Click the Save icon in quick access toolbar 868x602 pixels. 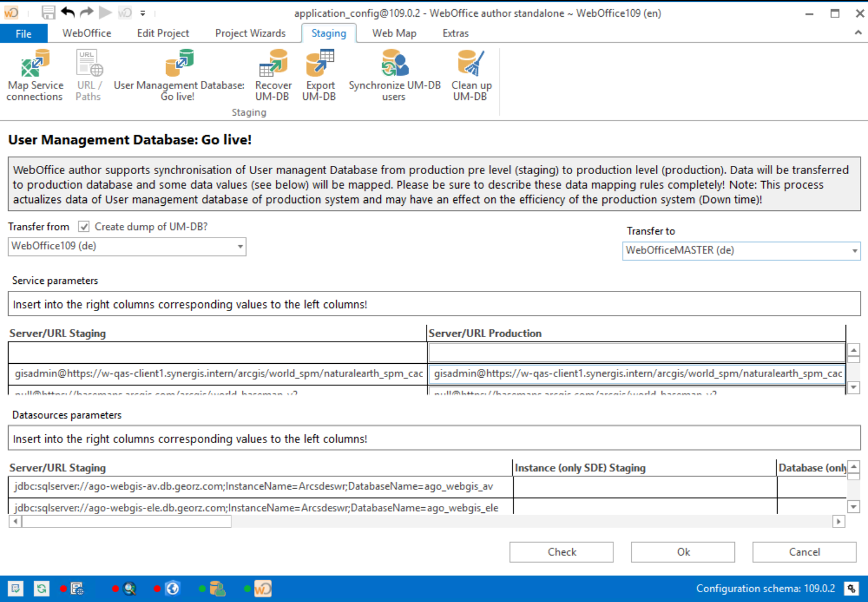48,12
